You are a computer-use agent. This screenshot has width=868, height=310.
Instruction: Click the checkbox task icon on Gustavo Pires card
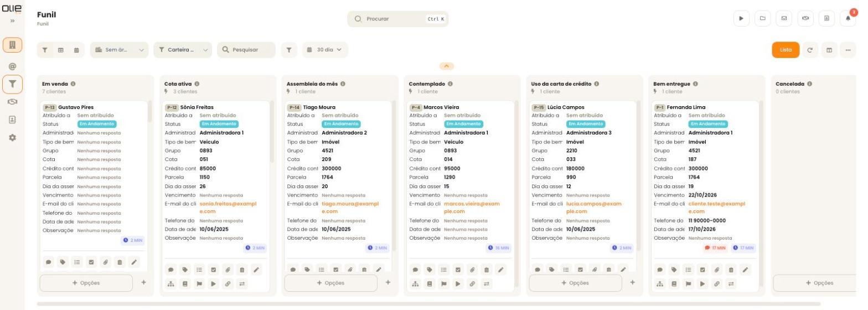point(91,262)
